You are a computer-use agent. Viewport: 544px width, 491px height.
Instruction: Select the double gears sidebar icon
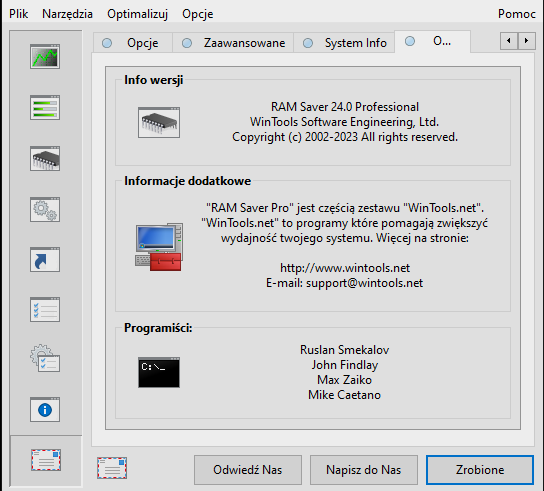point(45,210)
